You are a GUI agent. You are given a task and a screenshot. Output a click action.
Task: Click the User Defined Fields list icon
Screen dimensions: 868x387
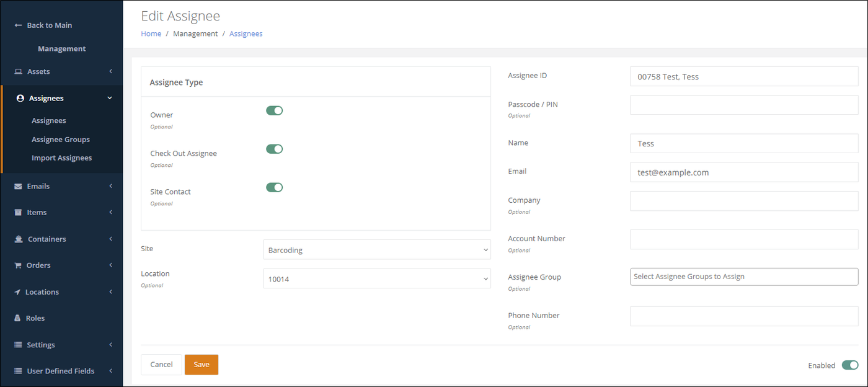tap(19, 371)
